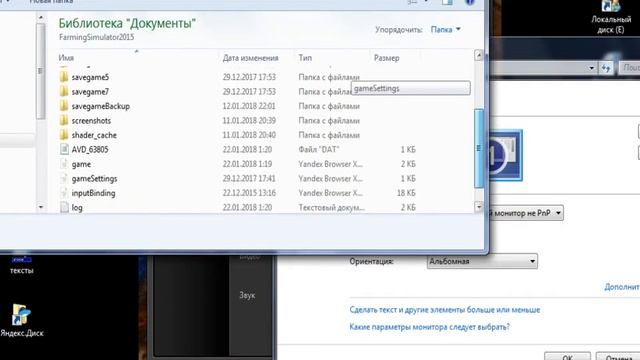Click the savegameBackup folder icon
The height and width of the screenshot is (360, 640).
coord(64,106)
